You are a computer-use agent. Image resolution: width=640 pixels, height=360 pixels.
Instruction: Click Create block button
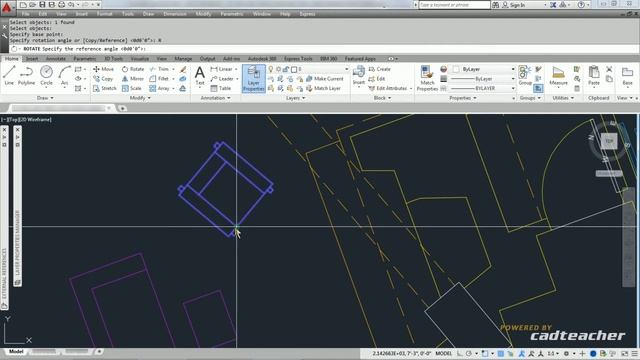click(x=380, y=69)
